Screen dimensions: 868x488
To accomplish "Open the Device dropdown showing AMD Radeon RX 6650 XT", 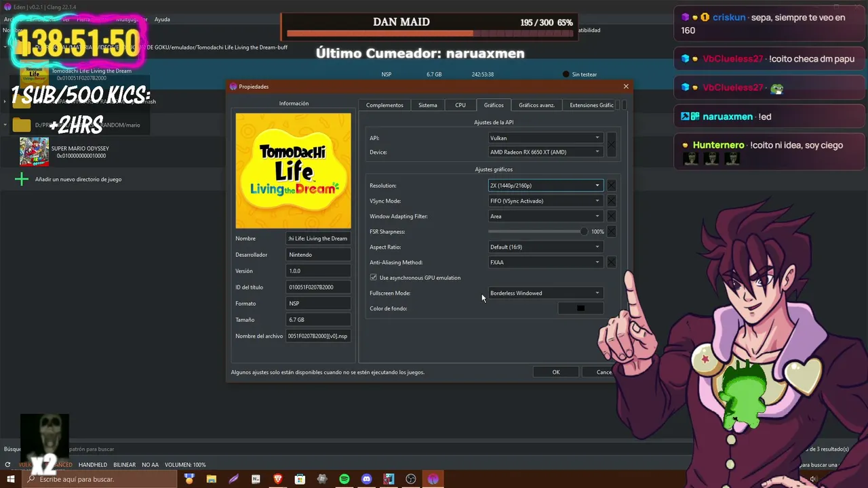I will pos(545,152).
